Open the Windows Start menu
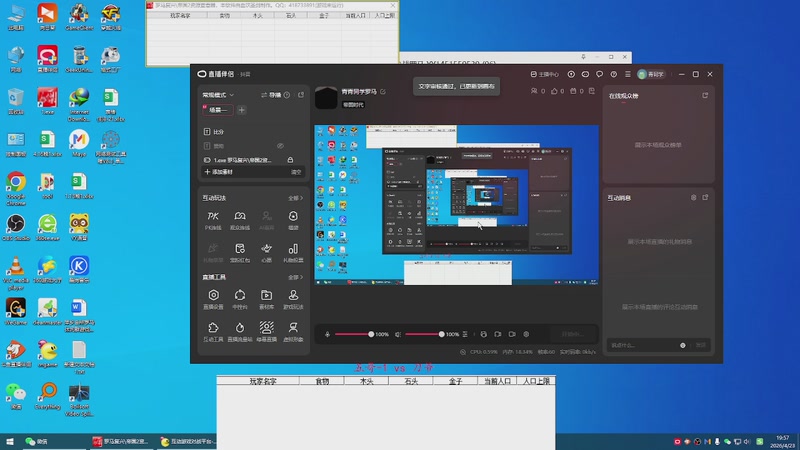800x450 pixels. 9,441
